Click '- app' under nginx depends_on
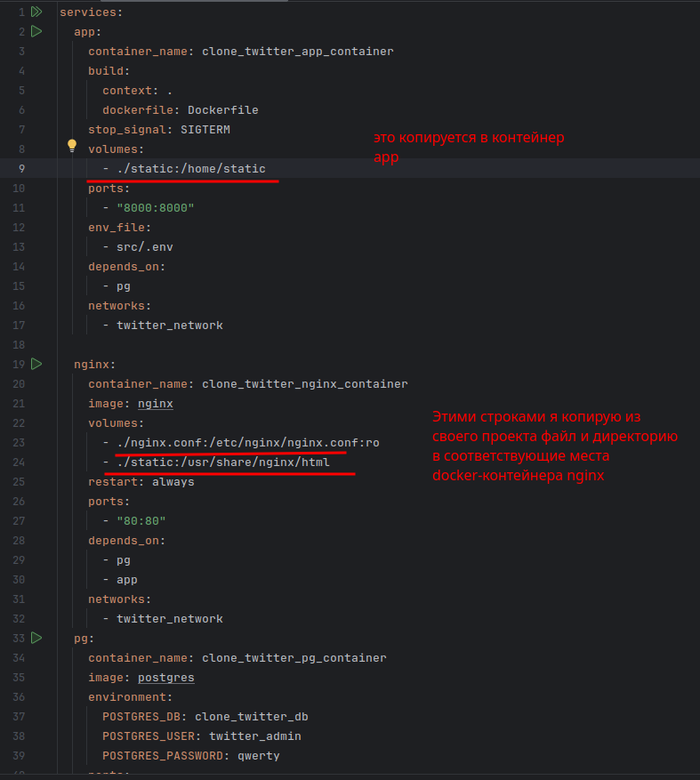The image size is (700, 780). click(x=120, y=580)
